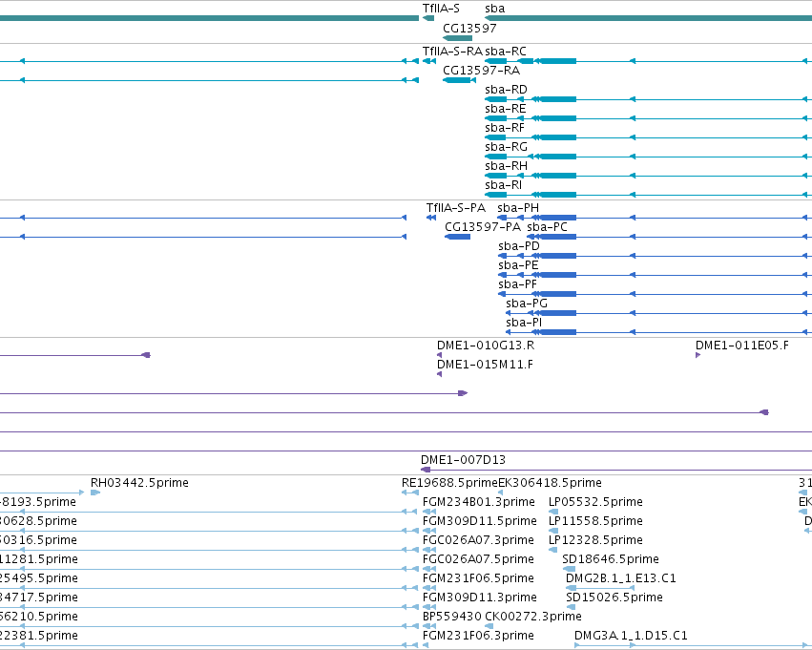
Task: Click the sba-PF protein label
Action: tap(517, 284)
